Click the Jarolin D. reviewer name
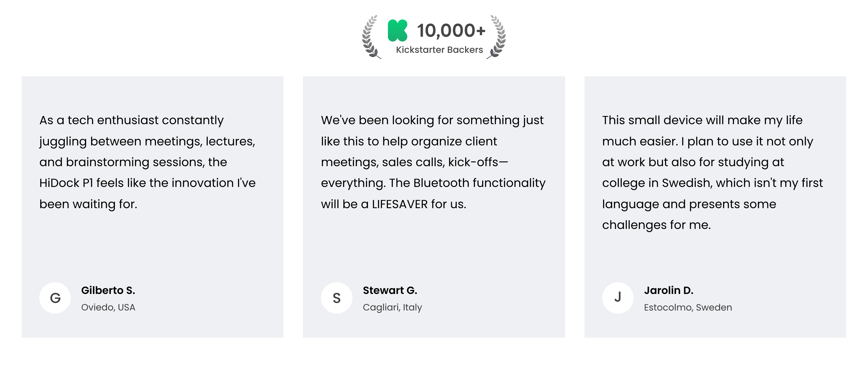868x368 pixels. click(x=669, y=290)
